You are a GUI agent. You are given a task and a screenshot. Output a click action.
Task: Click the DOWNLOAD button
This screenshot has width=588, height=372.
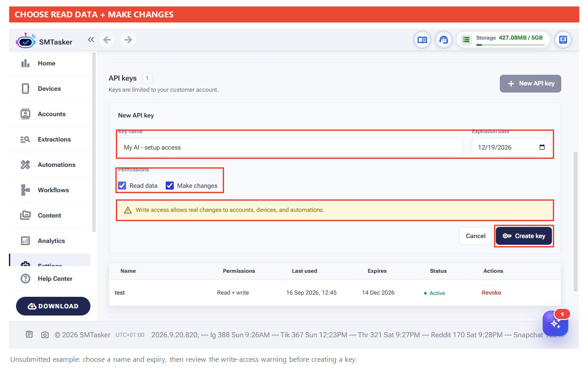click(x=53, y=306)
